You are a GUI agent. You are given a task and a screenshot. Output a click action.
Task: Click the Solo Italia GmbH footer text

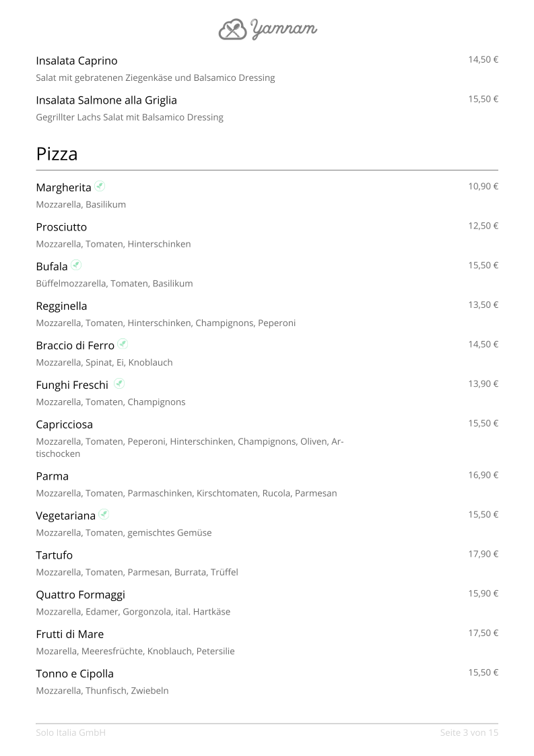pyautogui.click(x=71, y=732)
